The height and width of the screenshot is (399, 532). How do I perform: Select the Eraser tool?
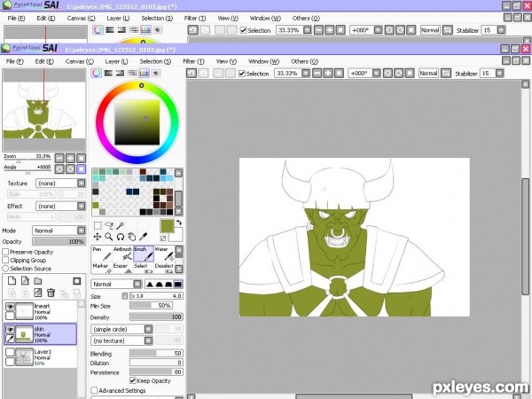tap(122, 268)
